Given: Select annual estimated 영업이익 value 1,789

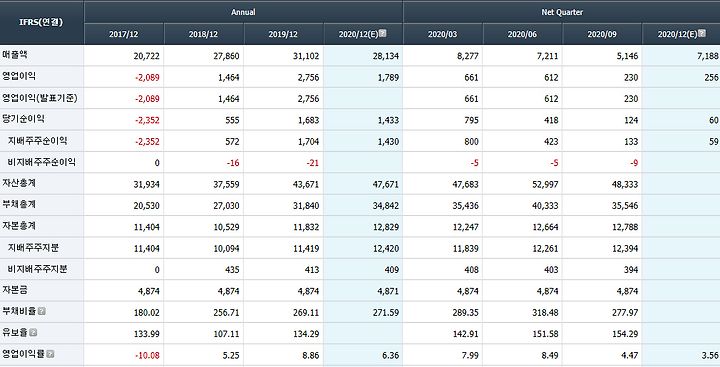Looking at the screenshot, I should [x=388, y=78].
